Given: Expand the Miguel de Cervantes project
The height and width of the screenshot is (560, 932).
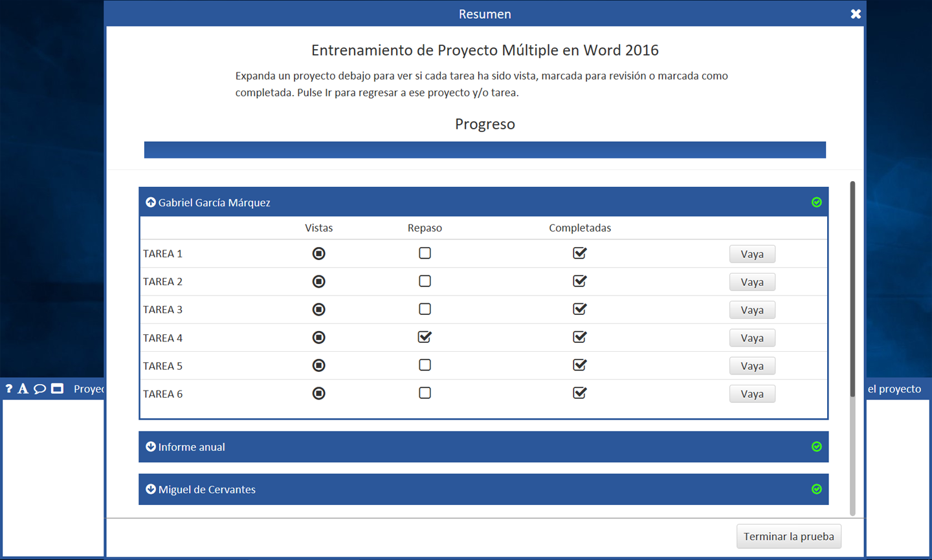Looking at the screenshot, I should pyautogui.click(x=151, y=490).
